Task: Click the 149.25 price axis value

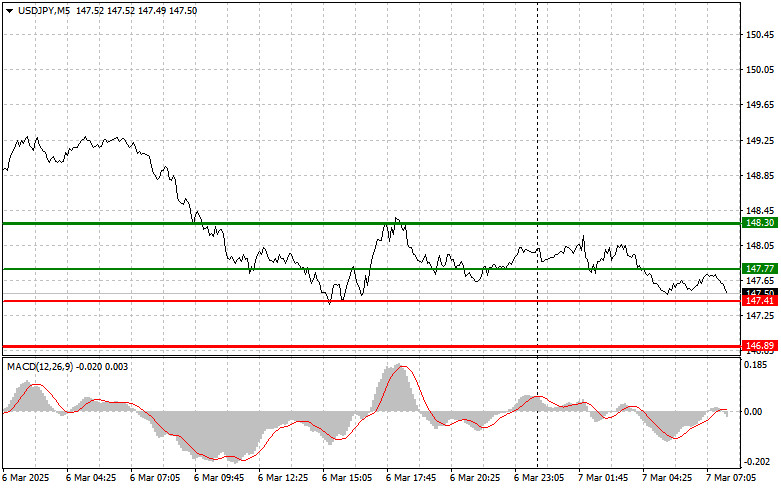Action: [x=760, y=140]
